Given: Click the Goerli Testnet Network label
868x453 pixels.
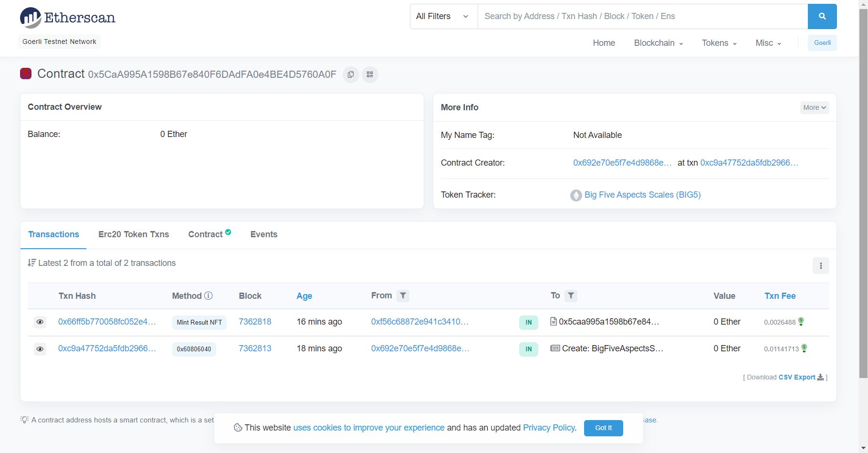Looking at the screenshot, I should point(59,42).
